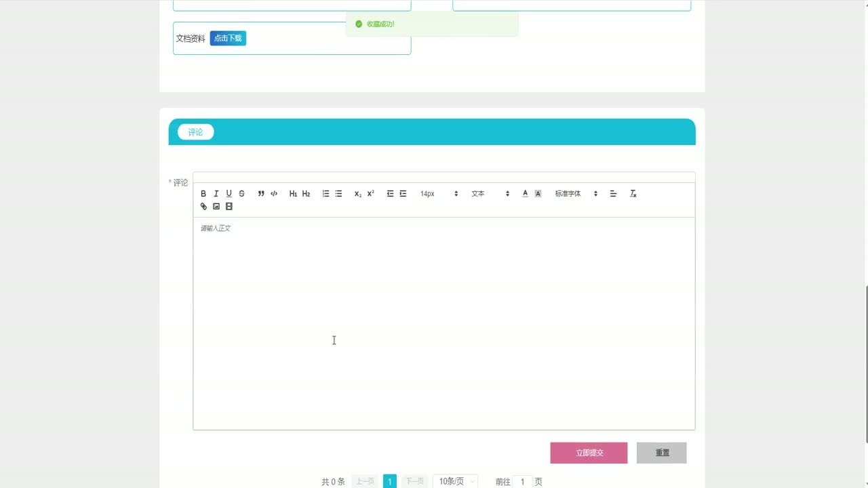This screenshot has height=488, width=868.
Task: Apply Heading 1 style with the H1 button
Action: point(293,194)
